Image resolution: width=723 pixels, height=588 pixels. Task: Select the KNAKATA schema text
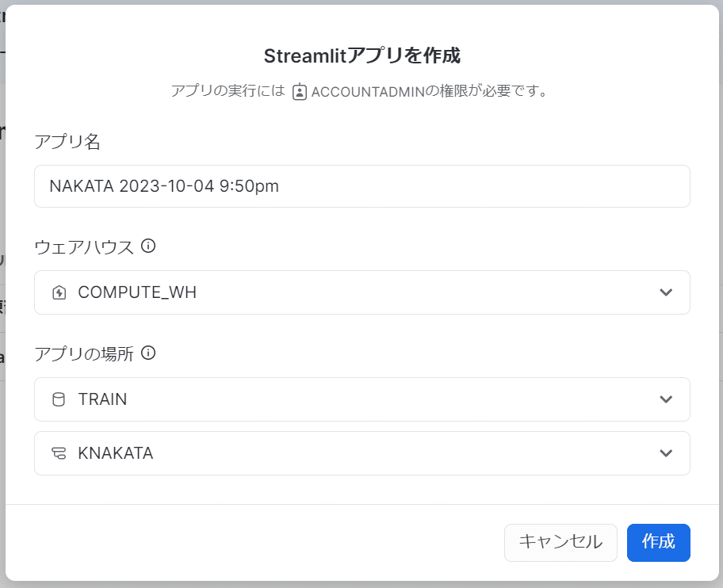coord(116,453)
